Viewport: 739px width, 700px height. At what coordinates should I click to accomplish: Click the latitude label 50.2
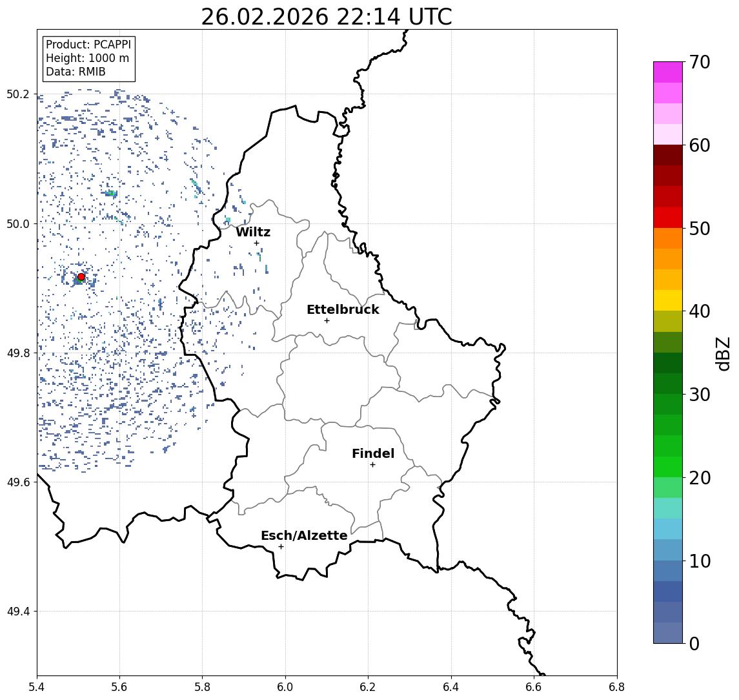point(17,94)
